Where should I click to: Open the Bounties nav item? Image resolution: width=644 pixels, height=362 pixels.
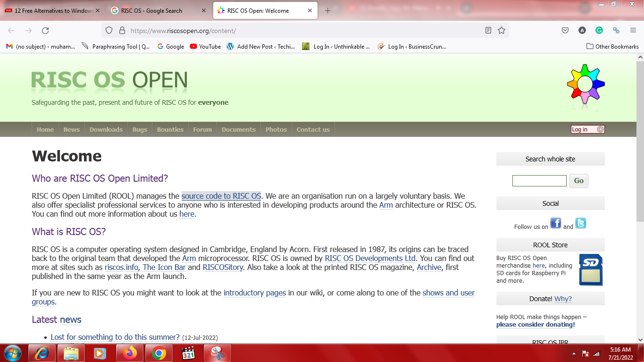170,129
